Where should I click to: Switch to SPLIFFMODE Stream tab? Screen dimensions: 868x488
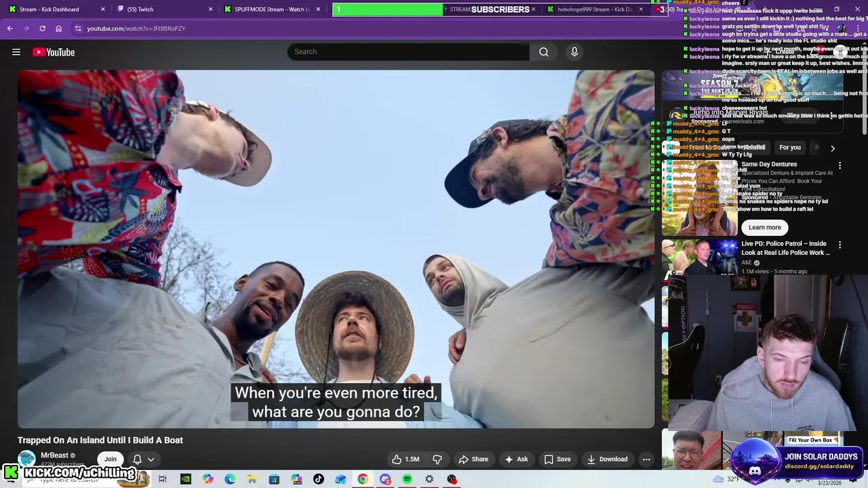coord(271,9)
